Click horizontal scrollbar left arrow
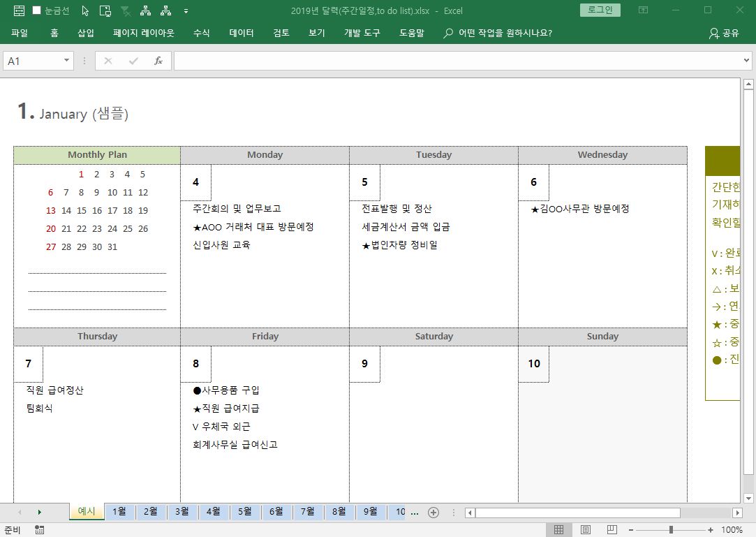This screenshot has width=756, height=537. [470, 513]
